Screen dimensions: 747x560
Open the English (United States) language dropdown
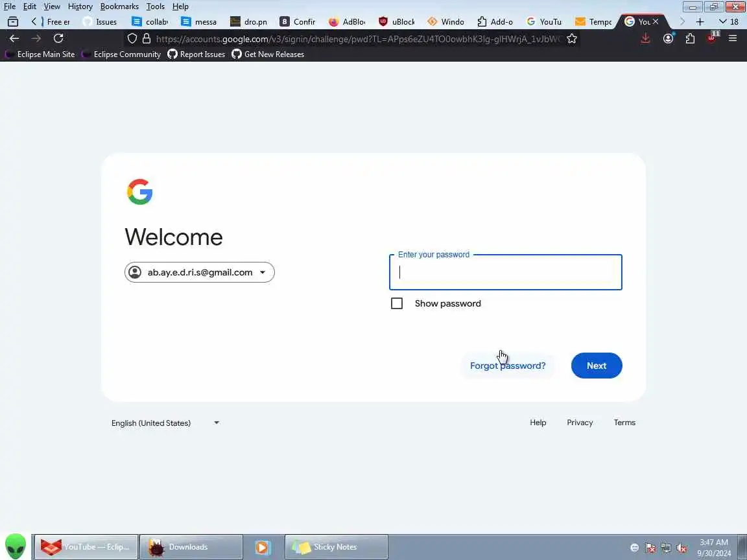(165, 423)
